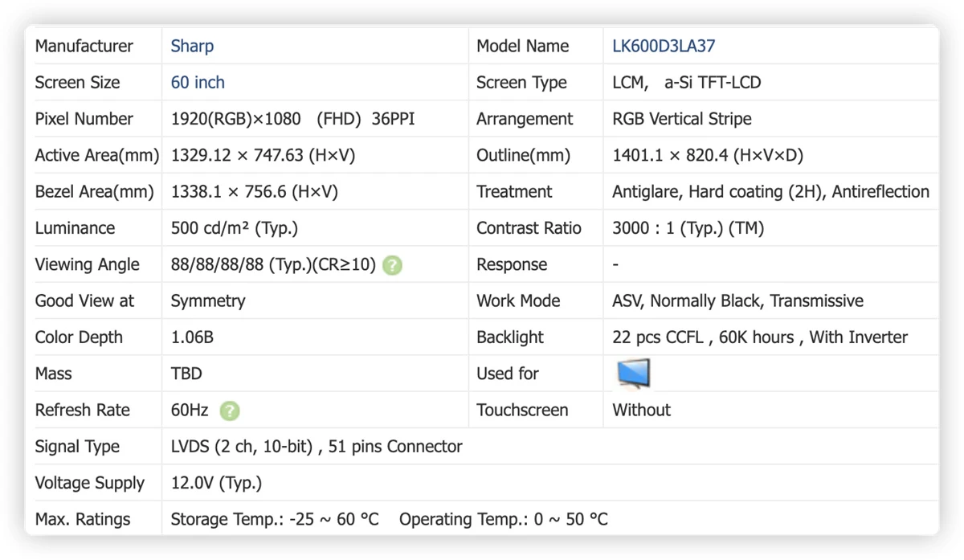Open the Sharp manufacturer link

(192, 46)
